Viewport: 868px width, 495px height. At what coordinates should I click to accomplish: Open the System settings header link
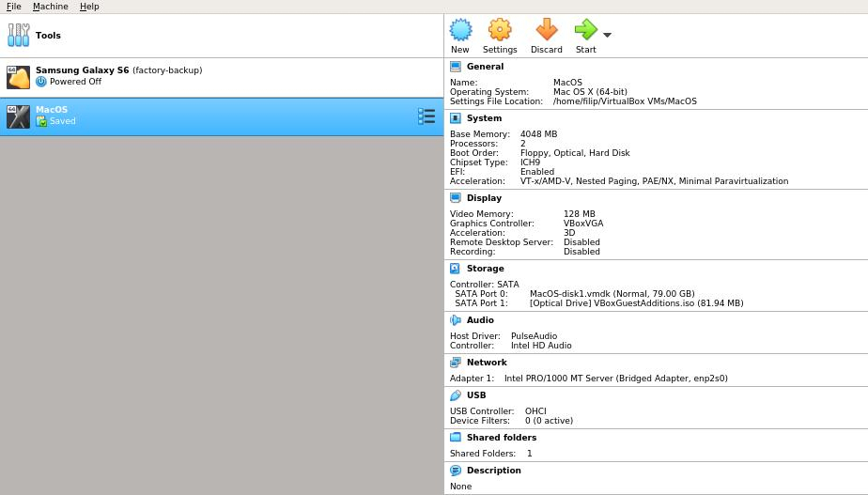484,118
